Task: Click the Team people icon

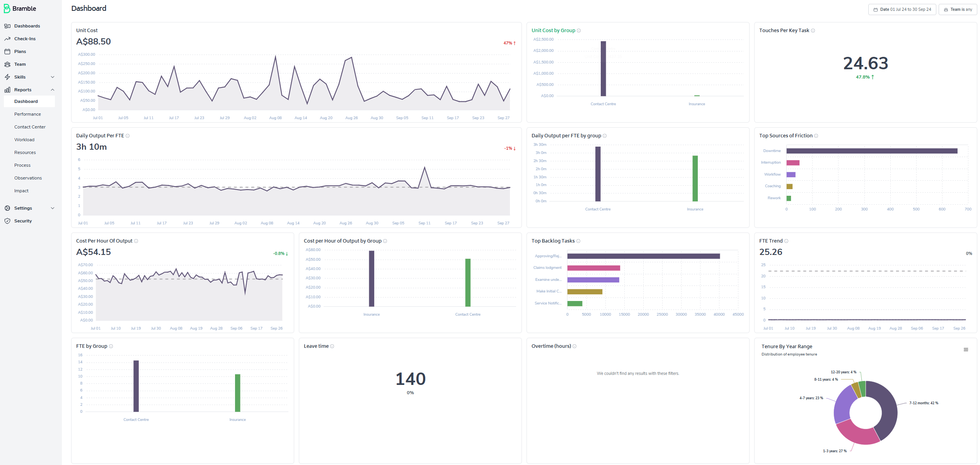Action: (7, 64)
